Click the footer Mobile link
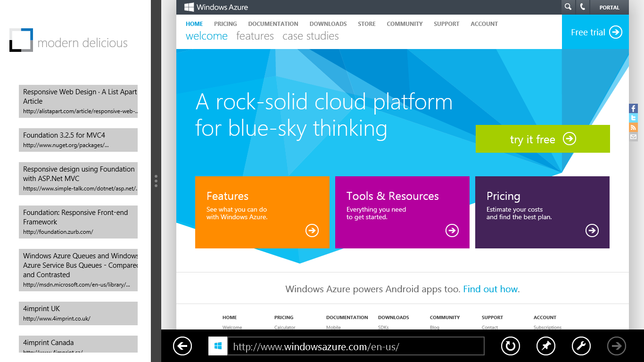Viewport: 644px width, 362px height. 333,327
